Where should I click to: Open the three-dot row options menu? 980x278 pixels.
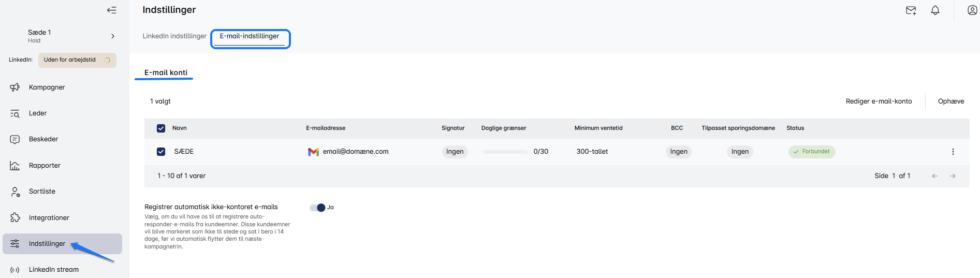pos(953,152)
